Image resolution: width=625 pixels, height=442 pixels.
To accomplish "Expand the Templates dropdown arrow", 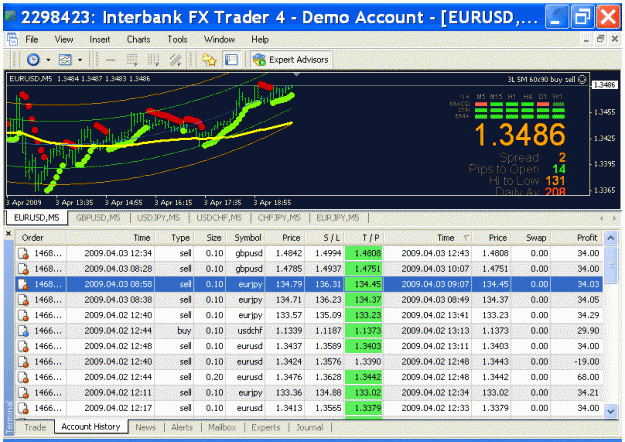I will pos(80,60).
